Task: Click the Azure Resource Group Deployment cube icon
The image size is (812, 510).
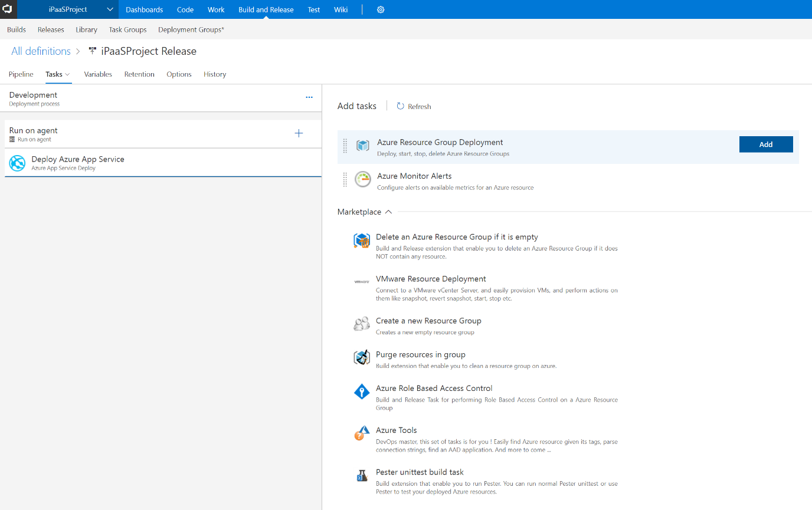Action: (x=362, y=145)
